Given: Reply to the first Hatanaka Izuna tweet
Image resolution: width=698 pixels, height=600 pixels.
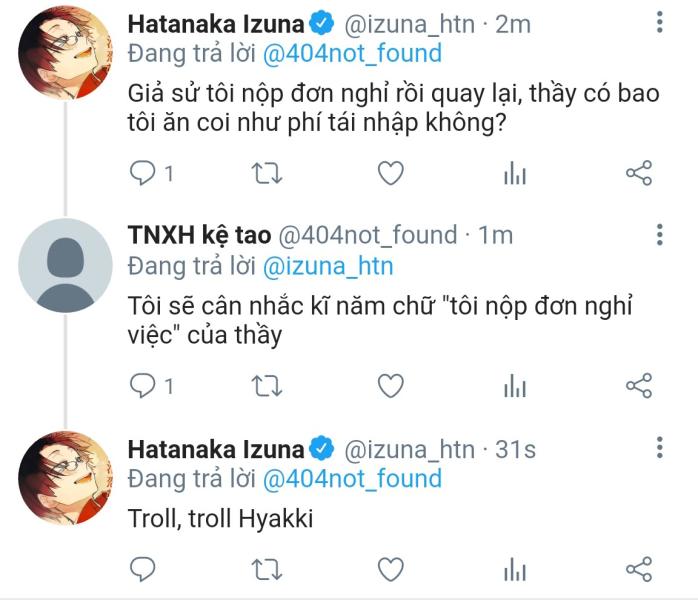Looking at the screenshot, I should (x=144, y=173).
